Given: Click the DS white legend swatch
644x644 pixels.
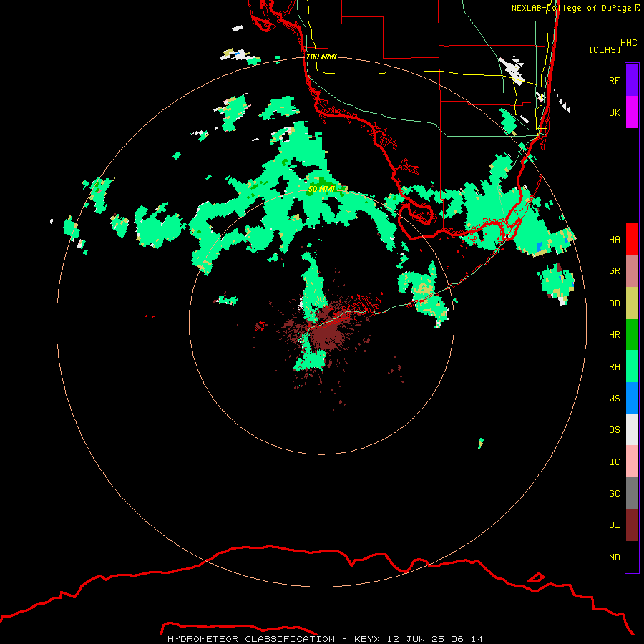Looking at the screenshot, I should click(x=632, y=429).
